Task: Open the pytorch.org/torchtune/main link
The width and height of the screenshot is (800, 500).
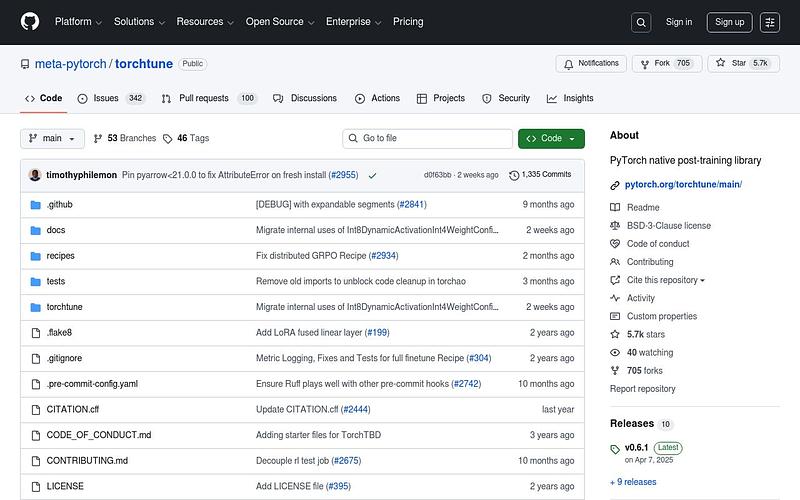Action: tap(683, 185)
